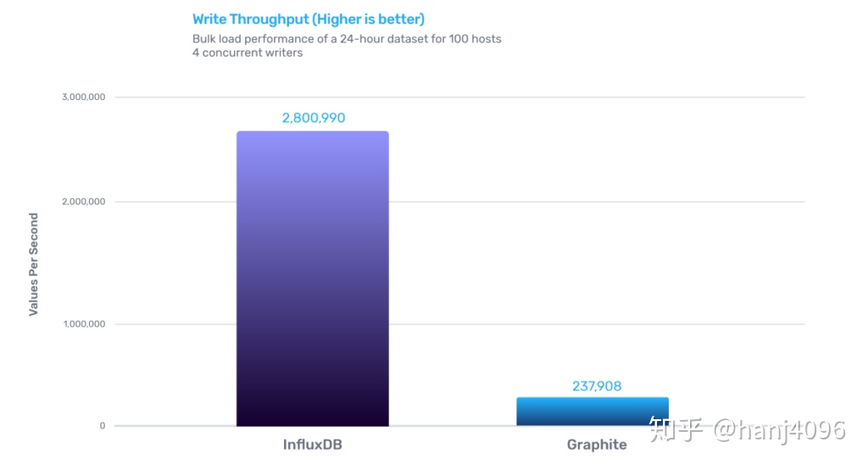The width and height of the screenshot is (868, 470).
Task: Click the 2,000,000 y-axis tick label
Action: pyautogui.click(x=84, y=202)
